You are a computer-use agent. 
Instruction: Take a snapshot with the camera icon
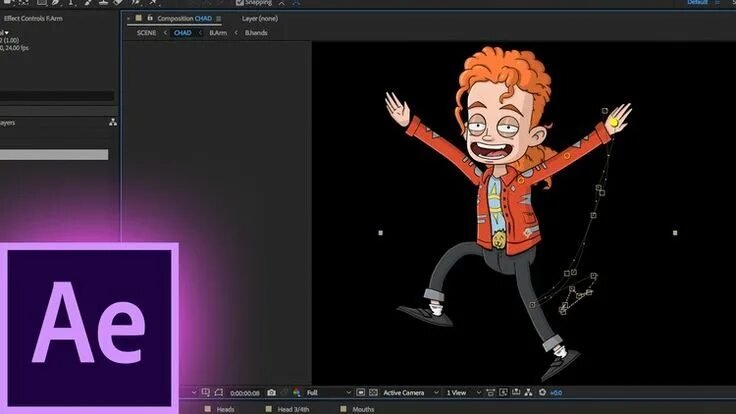coord(271,392)
